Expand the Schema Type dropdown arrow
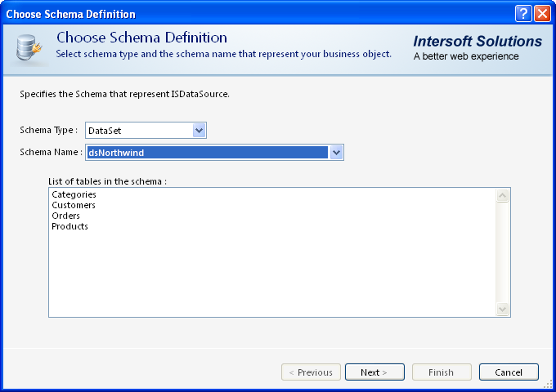Viewport: 556px width, 392px height. pos(199,130)
